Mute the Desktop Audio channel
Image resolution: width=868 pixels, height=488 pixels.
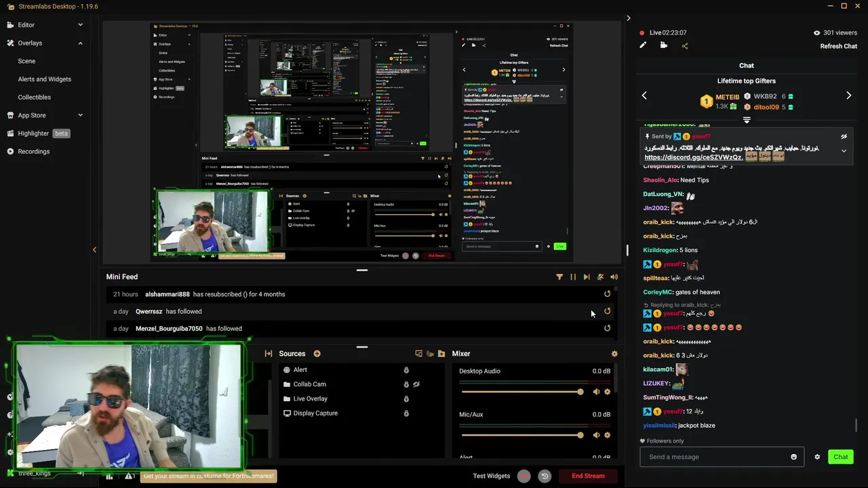pos(596,392)
